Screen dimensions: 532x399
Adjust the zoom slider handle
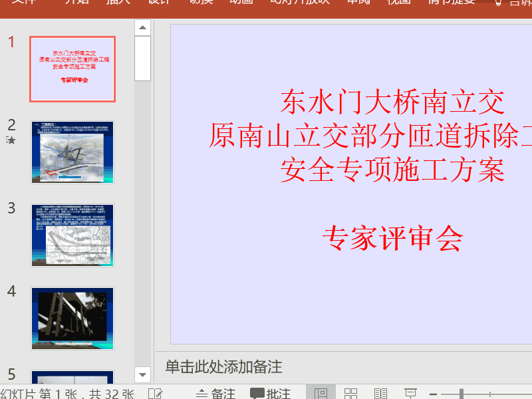tap(462, 394)
